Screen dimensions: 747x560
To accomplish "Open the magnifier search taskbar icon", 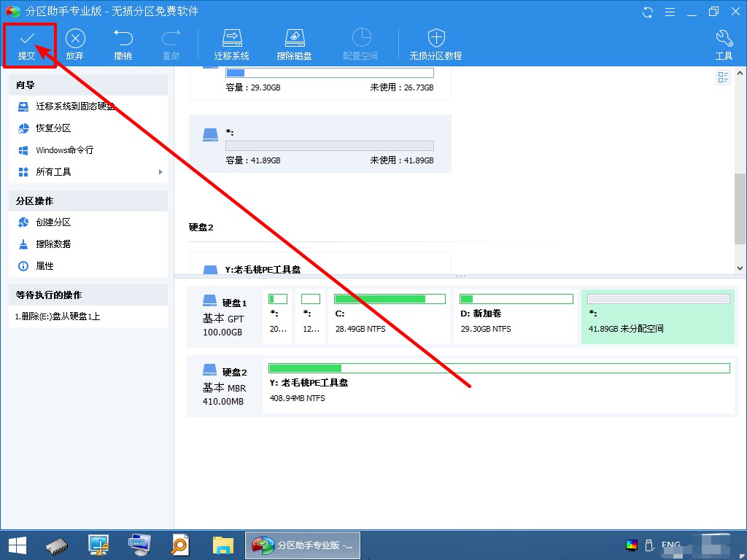I will (180, 545).
